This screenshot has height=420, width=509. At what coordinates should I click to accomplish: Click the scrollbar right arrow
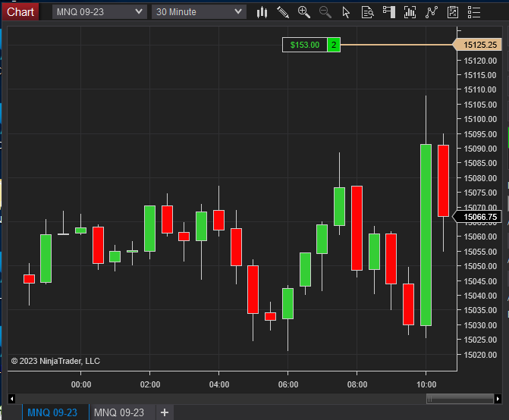click(x=498, y=399)
